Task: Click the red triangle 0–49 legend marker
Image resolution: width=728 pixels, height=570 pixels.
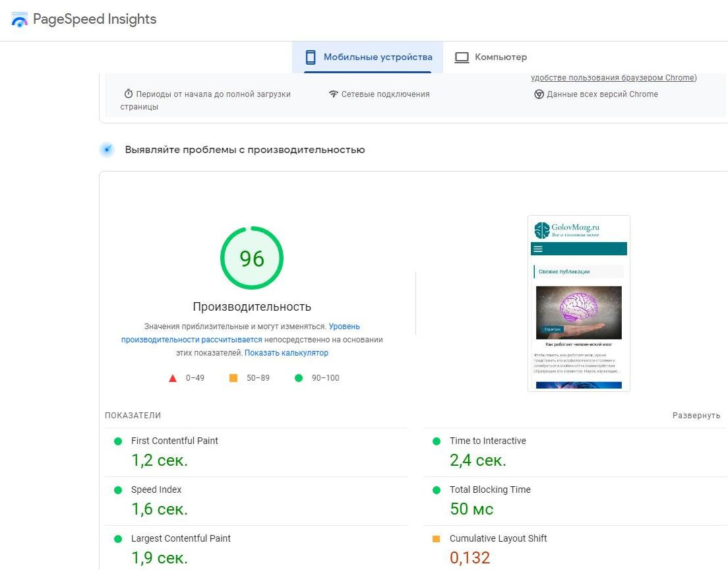Action: pyautogui.click(x=173, y=378)
